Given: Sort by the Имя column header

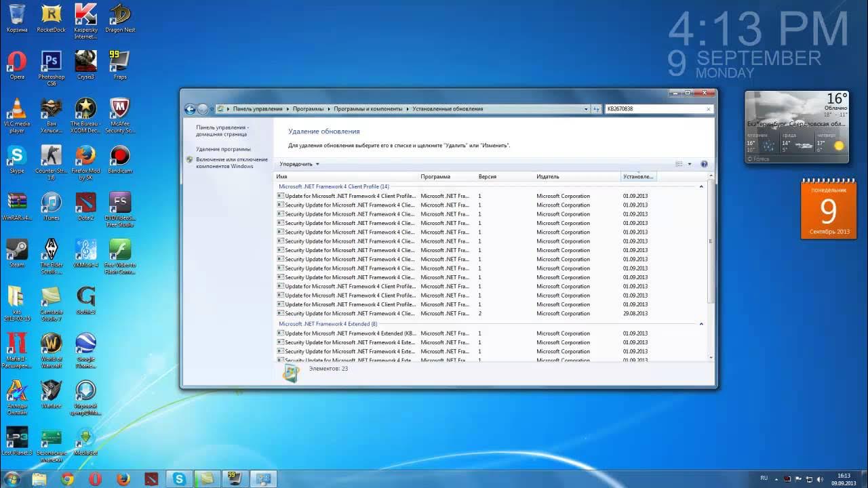Looking at the screenshot, I should point(346,176).
